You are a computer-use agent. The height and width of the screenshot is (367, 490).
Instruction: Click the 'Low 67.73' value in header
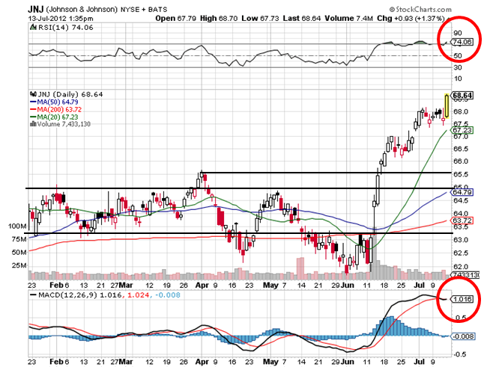pyautogui.click(x=260, y=18)
